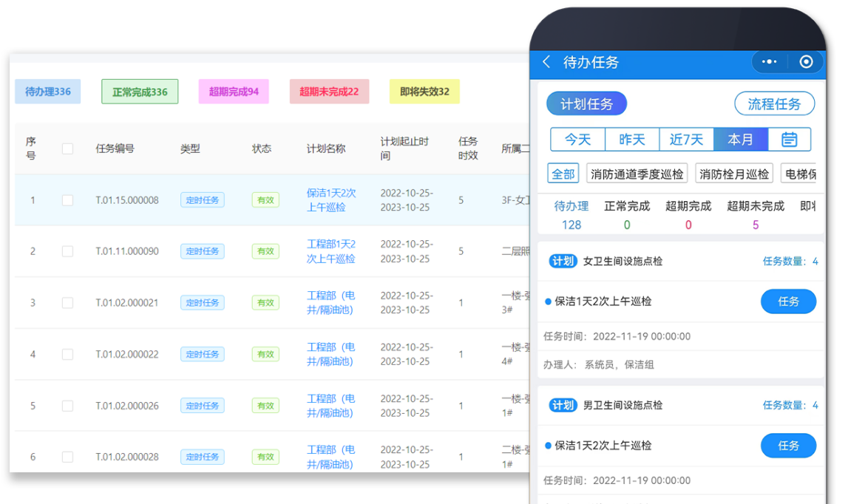Select the 本月 date filter
The width and height of the screenshot is (865, 504).
pyautogui.click(x=740, y=139)
